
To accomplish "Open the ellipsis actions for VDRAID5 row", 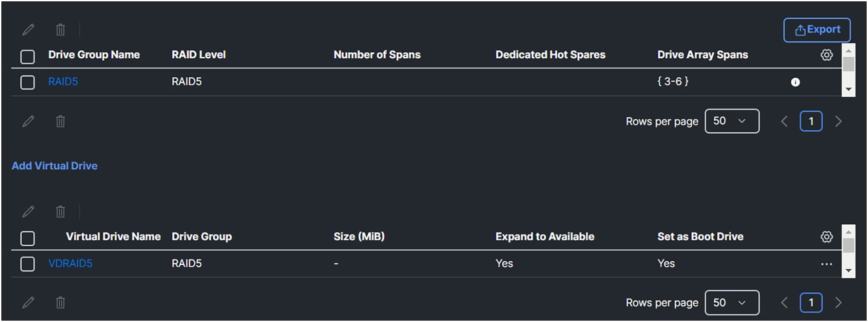I will pos(826,263).
